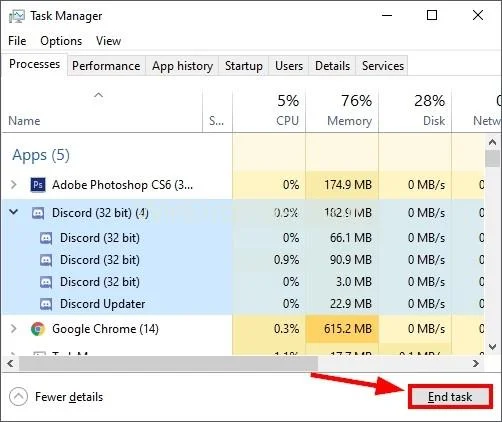The image size is (502, 422).
Task: Switch to the Details tab
Action: pyautogui.click(x=332, y=66)
